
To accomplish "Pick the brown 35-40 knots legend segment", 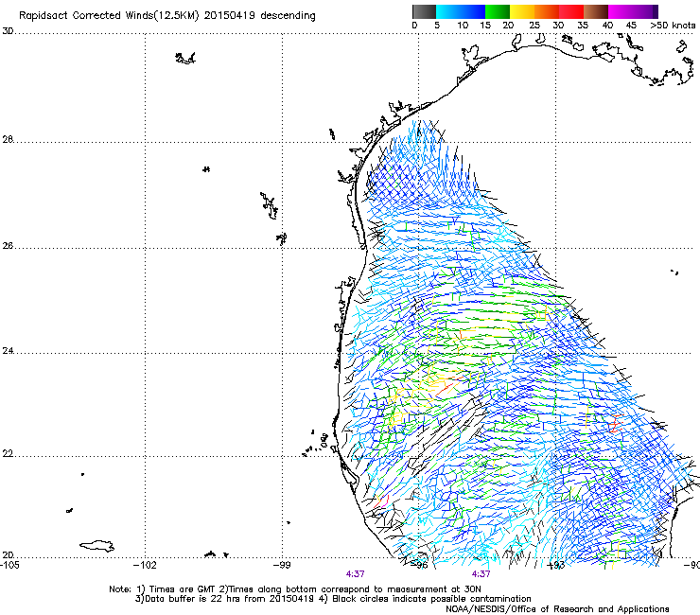I will (x=596, y=11).
